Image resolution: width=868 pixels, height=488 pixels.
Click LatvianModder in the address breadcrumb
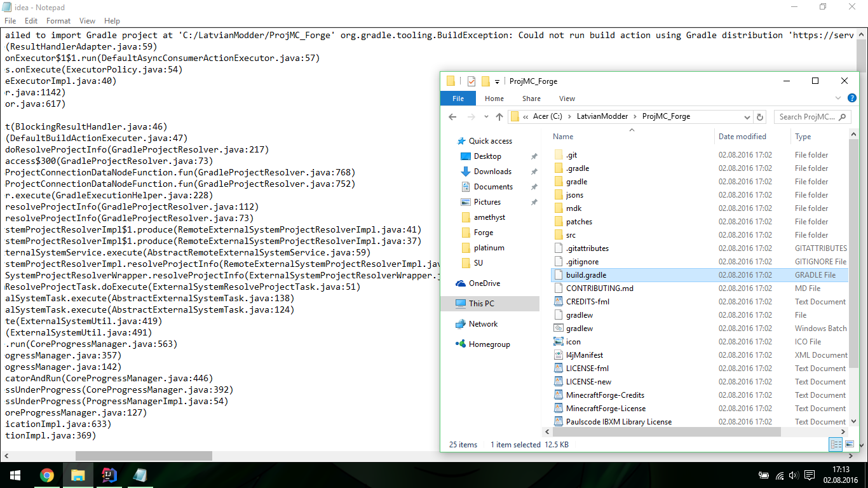602,117
